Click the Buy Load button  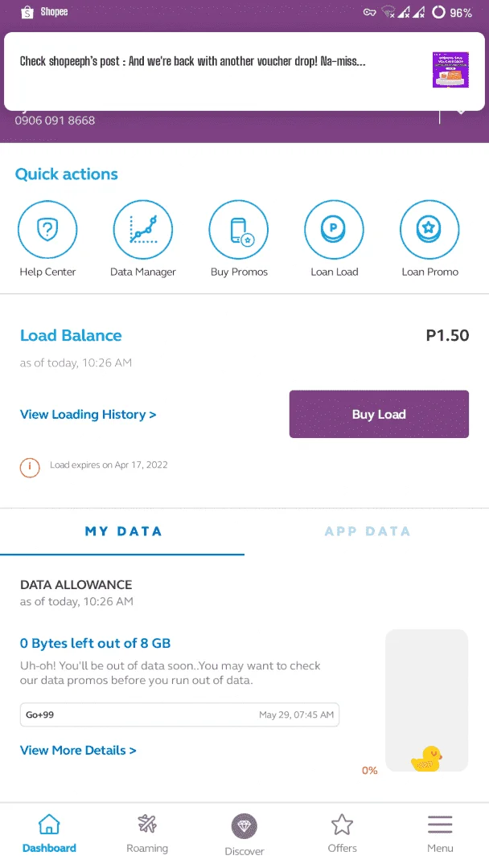pos(379,414)
